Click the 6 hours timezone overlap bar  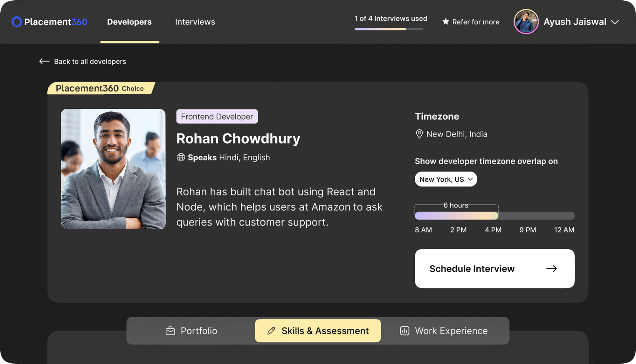pyautogui.click(x=456, y=216)
